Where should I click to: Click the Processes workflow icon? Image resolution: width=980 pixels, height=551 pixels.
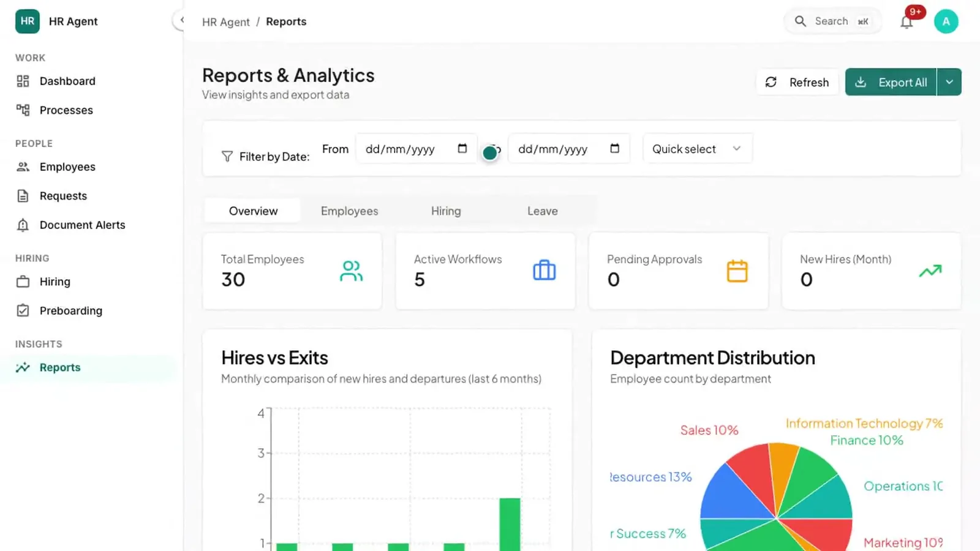[x=23, y=110]
